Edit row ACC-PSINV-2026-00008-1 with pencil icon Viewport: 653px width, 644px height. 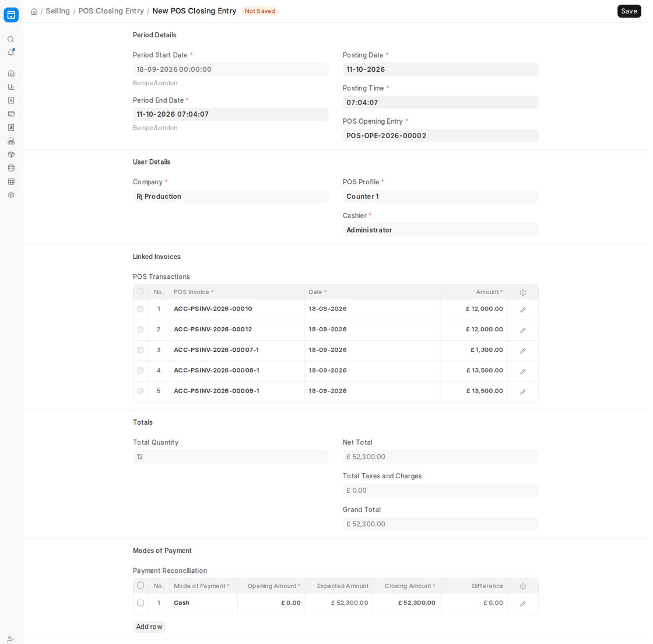(x=522, y=371)
